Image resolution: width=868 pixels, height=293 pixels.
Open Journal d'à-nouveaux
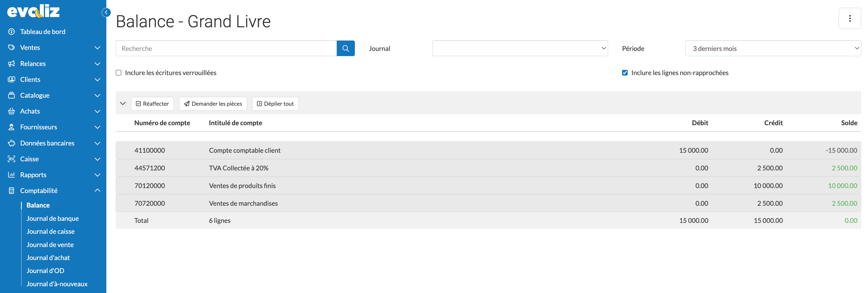(57, 284)
